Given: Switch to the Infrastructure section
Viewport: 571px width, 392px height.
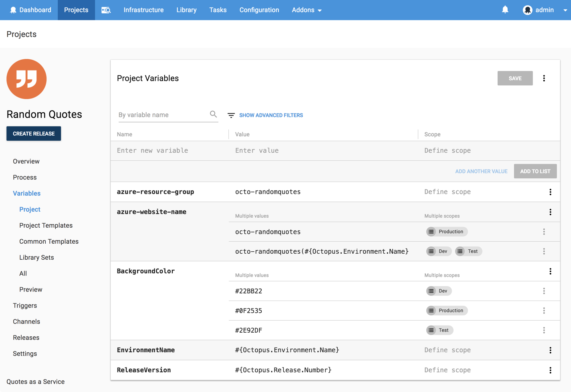Looking at the screenshot, I should tap(143, 10).
